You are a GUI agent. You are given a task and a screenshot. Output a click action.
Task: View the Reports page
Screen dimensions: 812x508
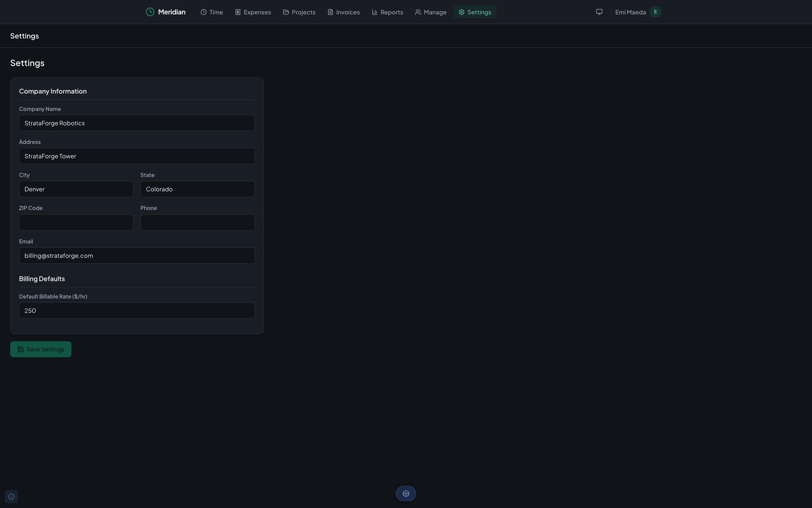point(387,12)
